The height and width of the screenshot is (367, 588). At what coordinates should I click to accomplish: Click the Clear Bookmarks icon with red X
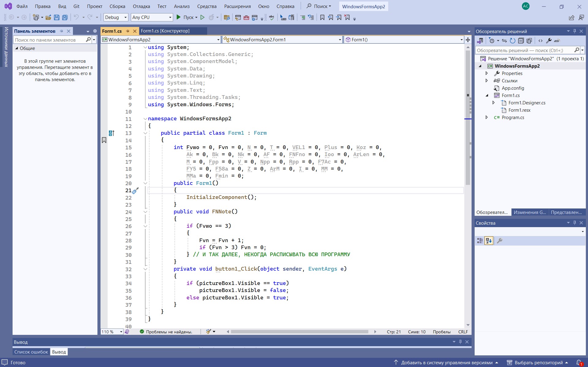347,17
